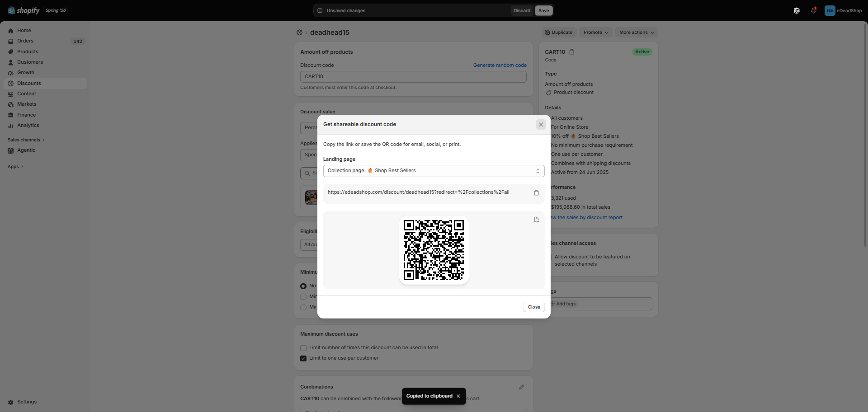Expand the Apps section in sidebar
Image resolution: width=868 pixels, height=412 pixels.
(15, 167)
